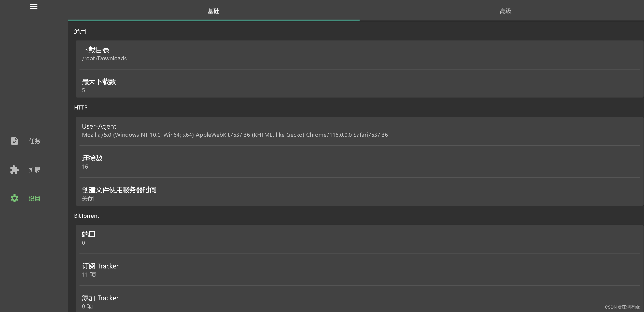This screenshot has height=312, width=644.
Task: Click the hamburger menu icon
Action: (34, 6)
